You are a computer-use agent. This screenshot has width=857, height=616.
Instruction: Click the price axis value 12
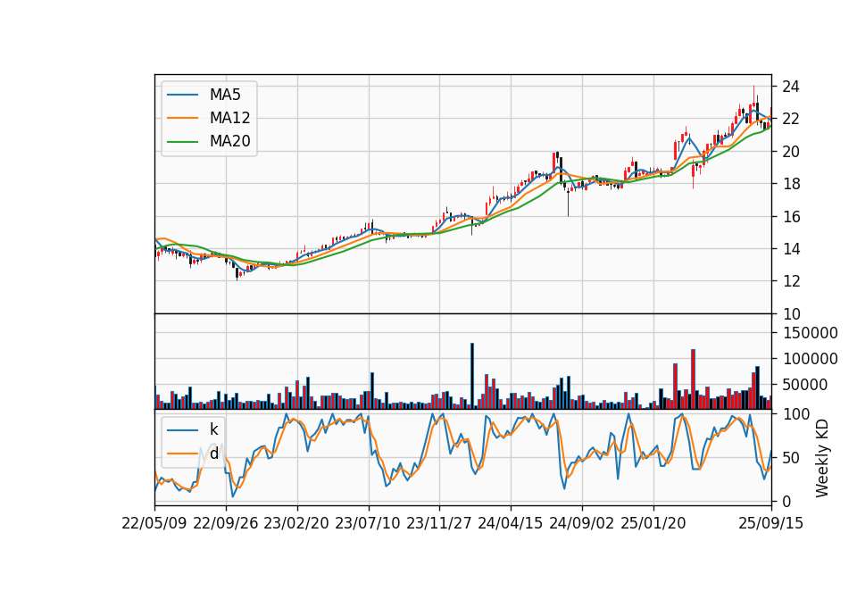pyautogui.click(x=791, y=281)
